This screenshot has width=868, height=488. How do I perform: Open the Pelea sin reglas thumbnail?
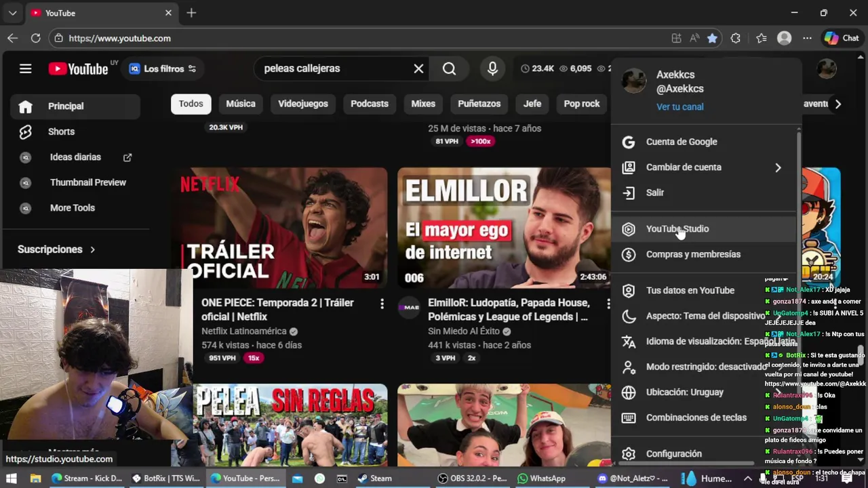click(290, 425)
